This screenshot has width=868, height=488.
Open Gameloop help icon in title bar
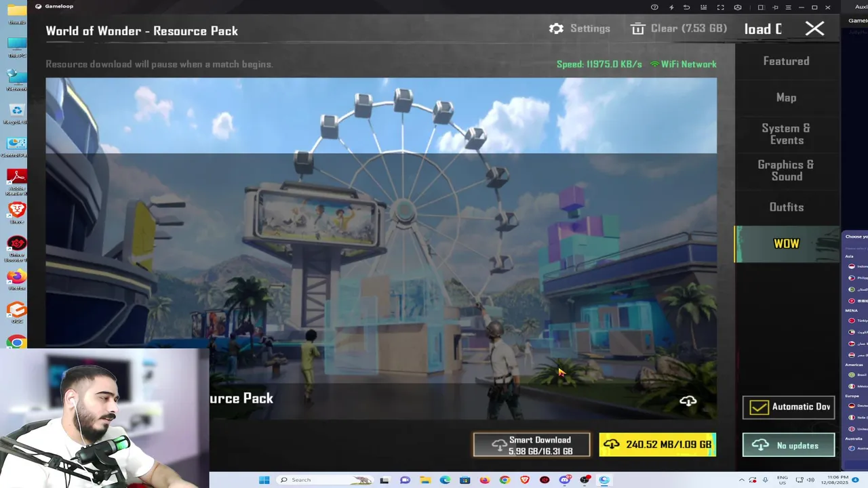(x=654, y=7)
